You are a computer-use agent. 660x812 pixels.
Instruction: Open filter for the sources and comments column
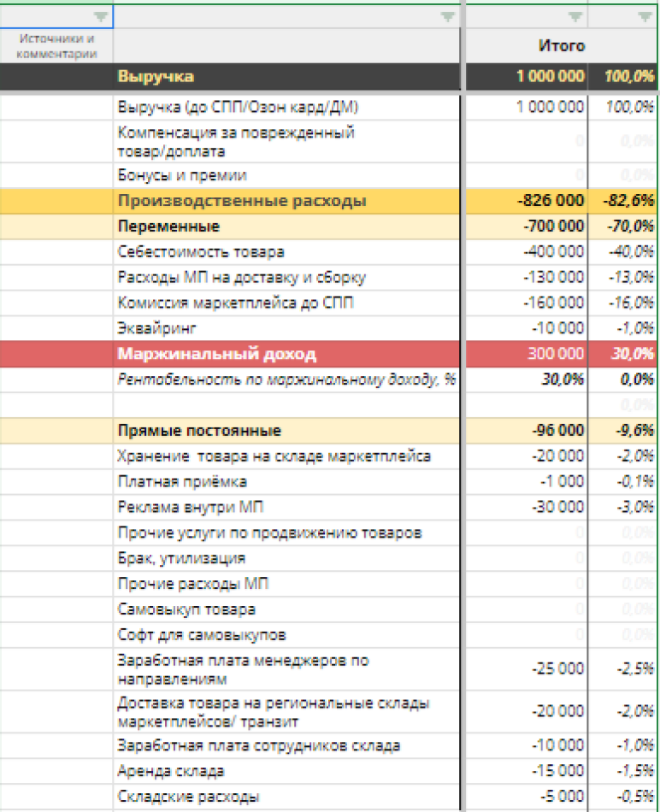pyautogui.click(x=101, y=17)
